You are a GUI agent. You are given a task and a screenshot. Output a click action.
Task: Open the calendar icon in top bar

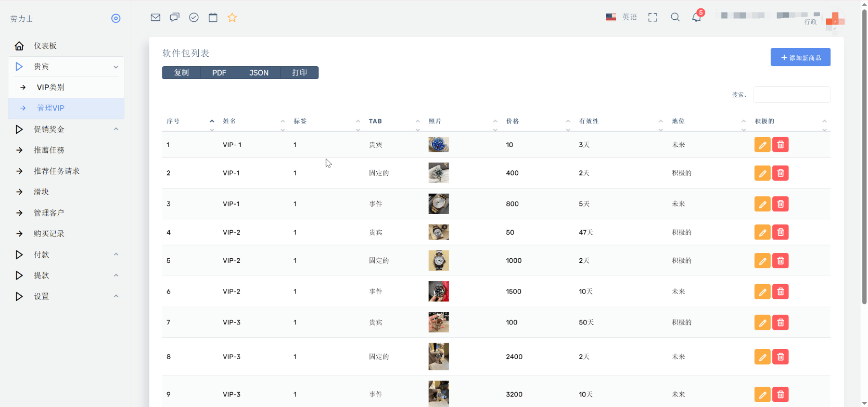click(x=213, y=17)
